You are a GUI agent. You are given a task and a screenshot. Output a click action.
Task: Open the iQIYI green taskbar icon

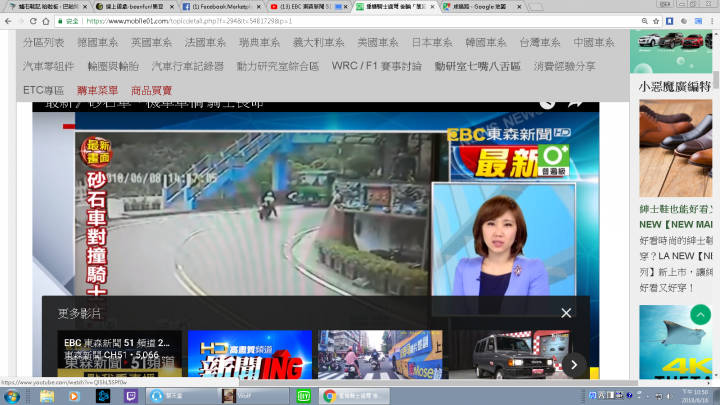tap(304, 396)
